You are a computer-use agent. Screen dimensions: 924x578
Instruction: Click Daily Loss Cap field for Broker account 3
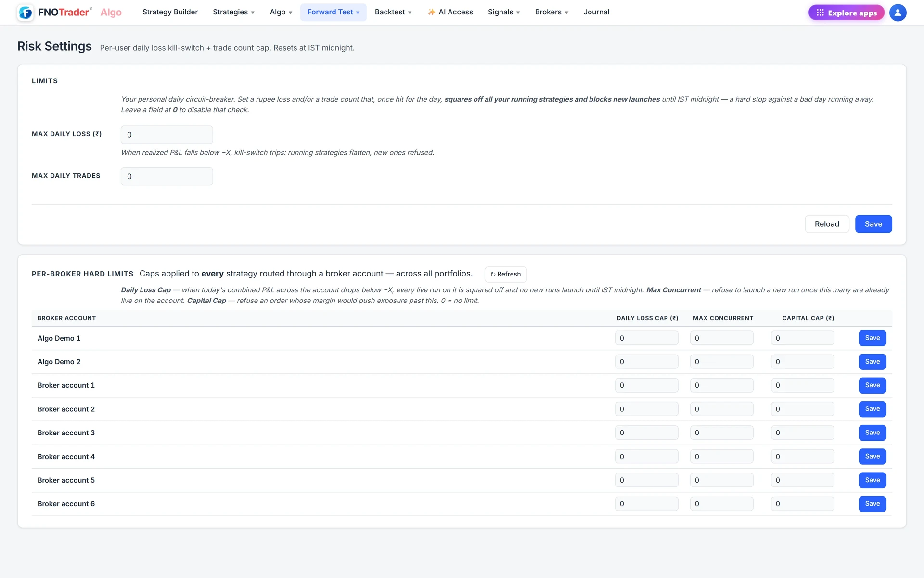pos(646,433)
